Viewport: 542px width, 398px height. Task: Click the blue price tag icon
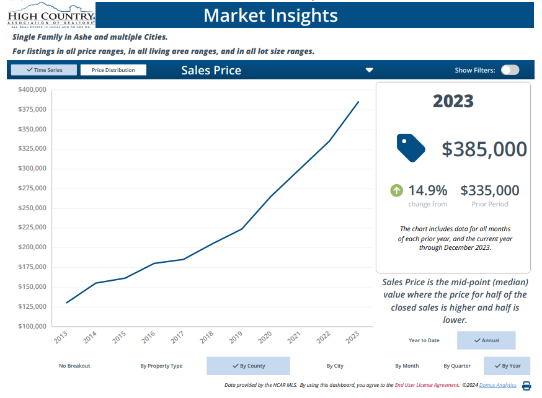411,148
